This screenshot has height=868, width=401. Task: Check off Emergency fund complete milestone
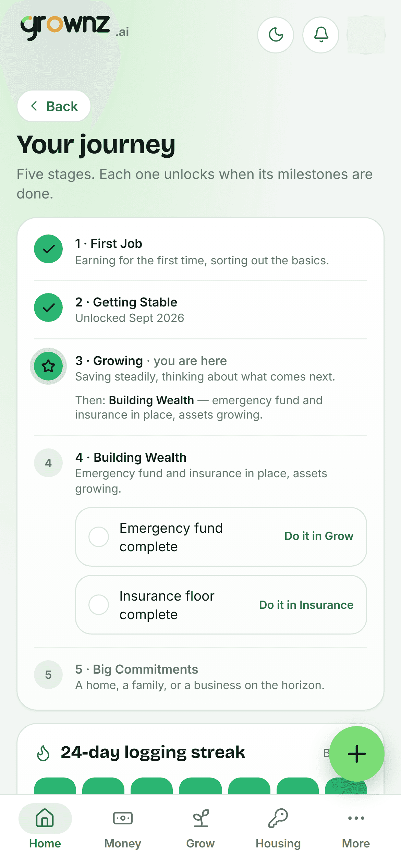99,537
